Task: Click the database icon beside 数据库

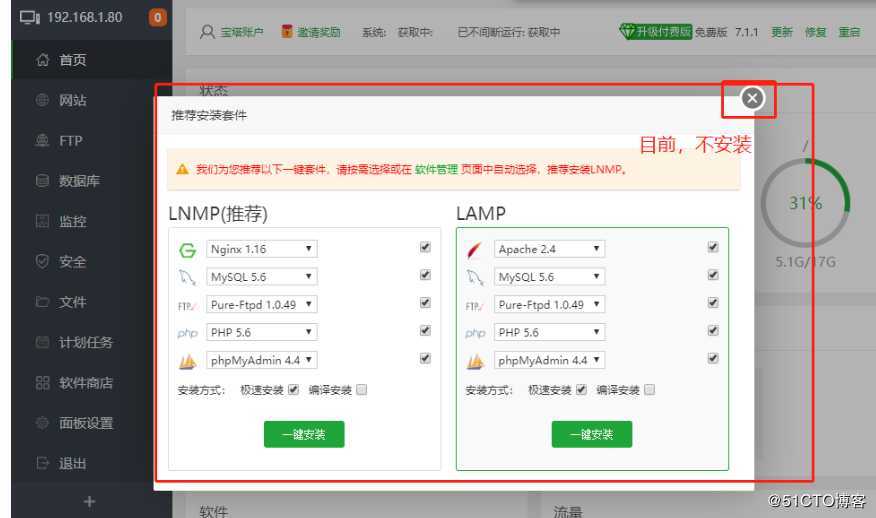Action: (x=42, y=180)
